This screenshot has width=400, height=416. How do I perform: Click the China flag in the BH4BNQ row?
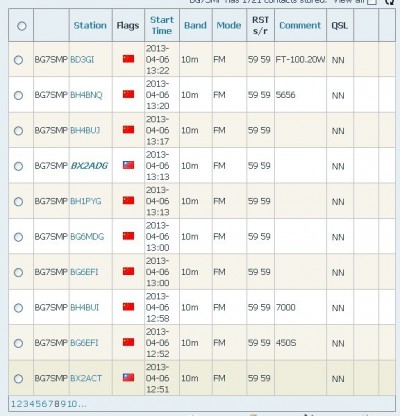tap(128, 94)
